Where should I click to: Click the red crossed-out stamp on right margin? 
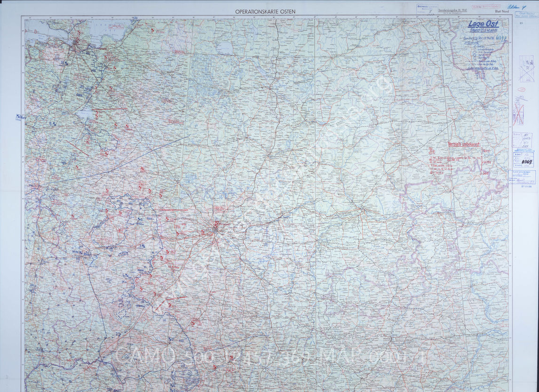[518, 114]
